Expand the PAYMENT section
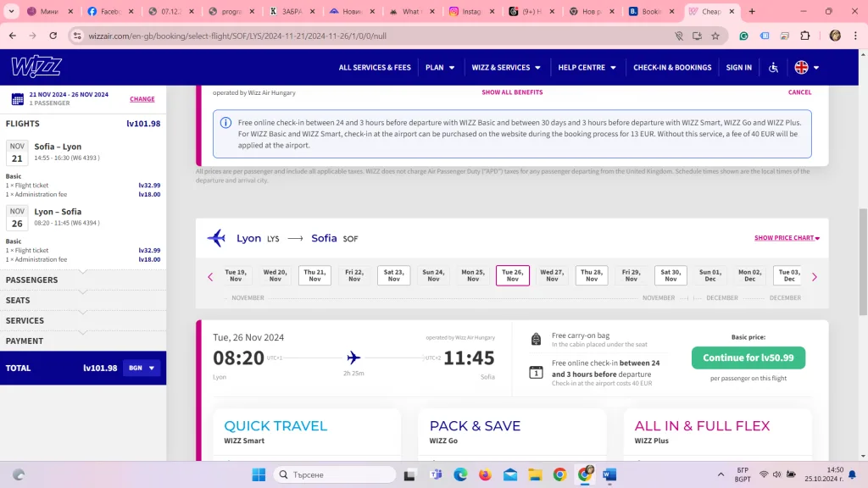868x488 pixels. pos(83,341)
